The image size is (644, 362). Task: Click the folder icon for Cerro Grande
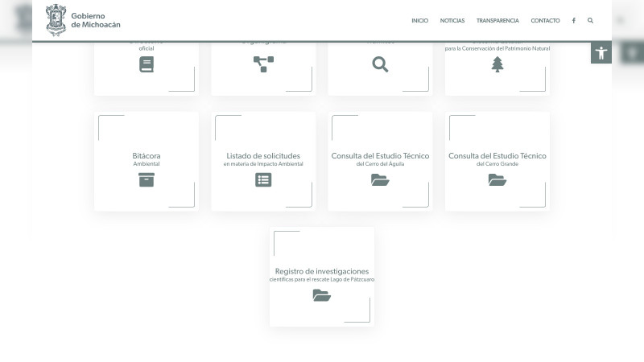(x=497, y=179)
